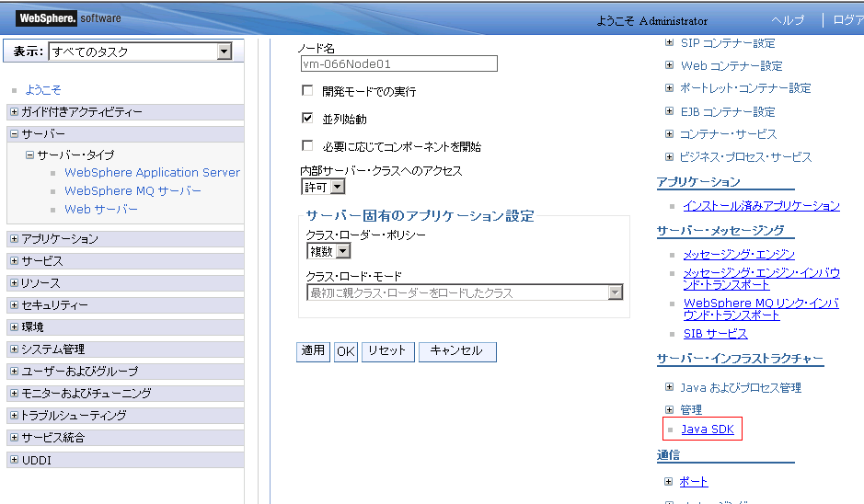Click ビジネス・プロセス・サービス label

pos(745,157)
